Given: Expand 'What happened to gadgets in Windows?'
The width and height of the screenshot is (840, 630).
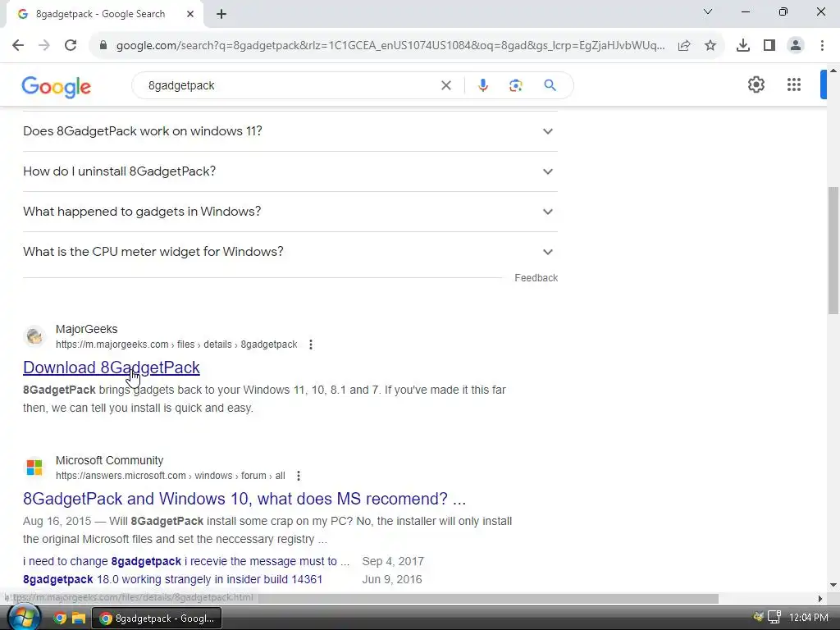Looking at the screenshot, I should click(290, 212).
